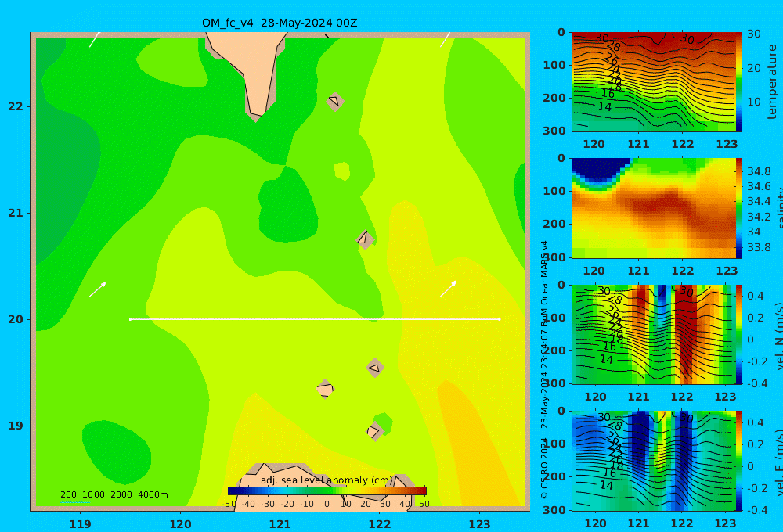783x532 pixels.
Task: Click the 1000 depth contour legend entry
Action: (93, 494)
